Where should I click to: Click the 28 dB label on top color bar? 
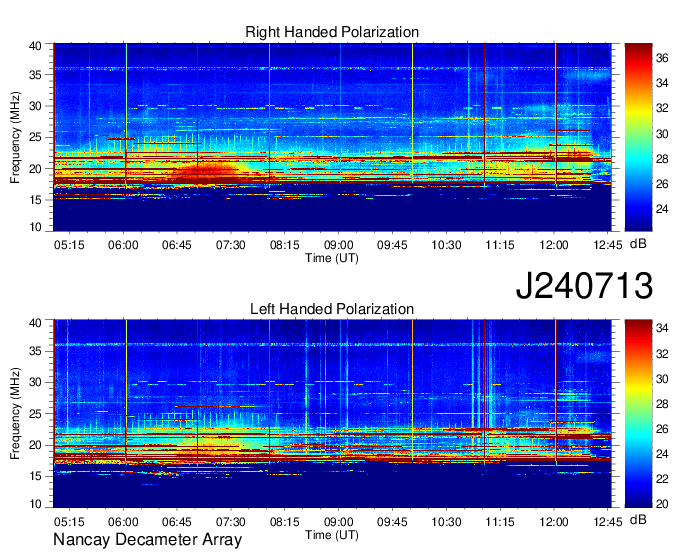[x=662, y=159]
